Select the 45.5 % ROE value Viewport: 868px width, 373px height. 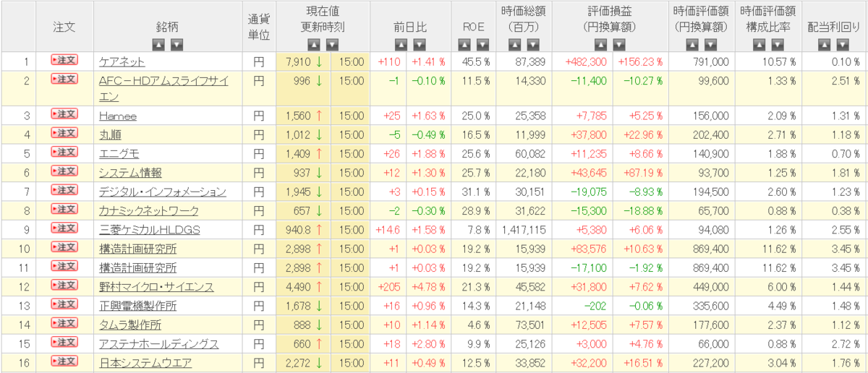tap(476, 61)
